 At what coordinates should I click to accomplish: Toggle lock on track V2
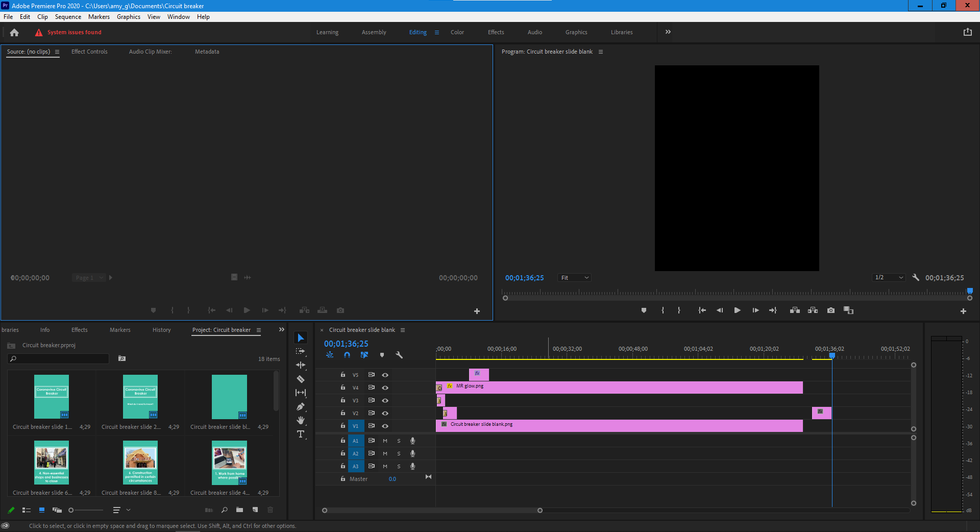point(343,413)
